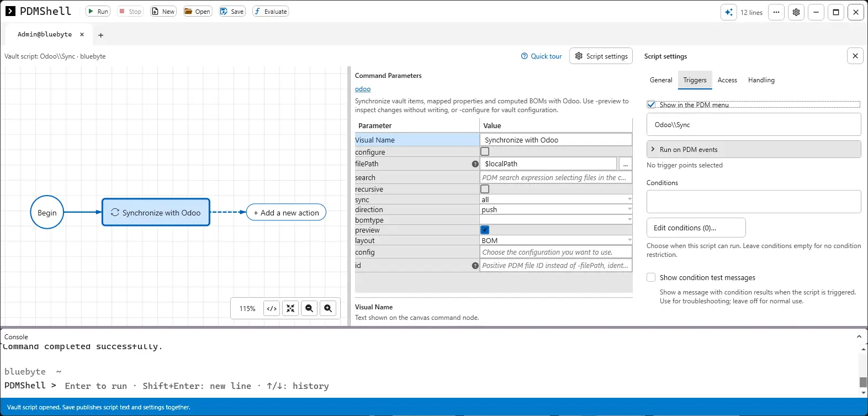Switch to the General tab
868x416 pixels.
[661, 80]
